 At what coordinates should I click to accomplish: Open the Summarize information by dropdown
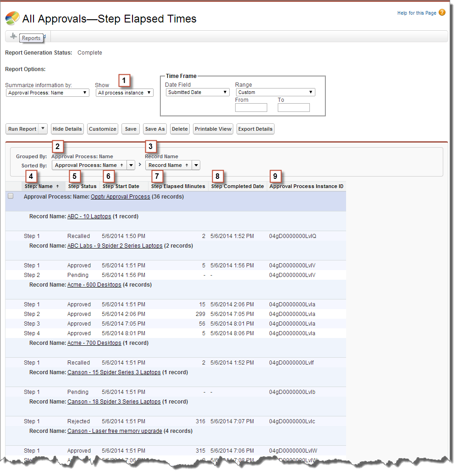[x=47, y=92]
